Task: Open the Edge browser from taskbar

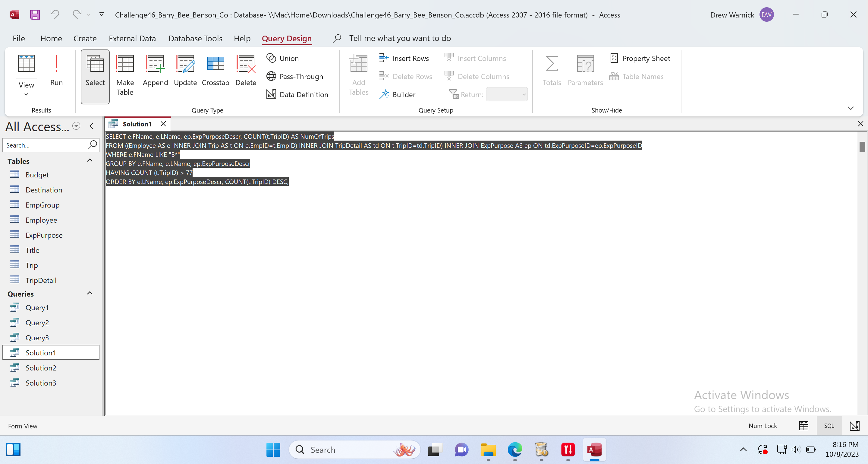Action: point(514,450)
